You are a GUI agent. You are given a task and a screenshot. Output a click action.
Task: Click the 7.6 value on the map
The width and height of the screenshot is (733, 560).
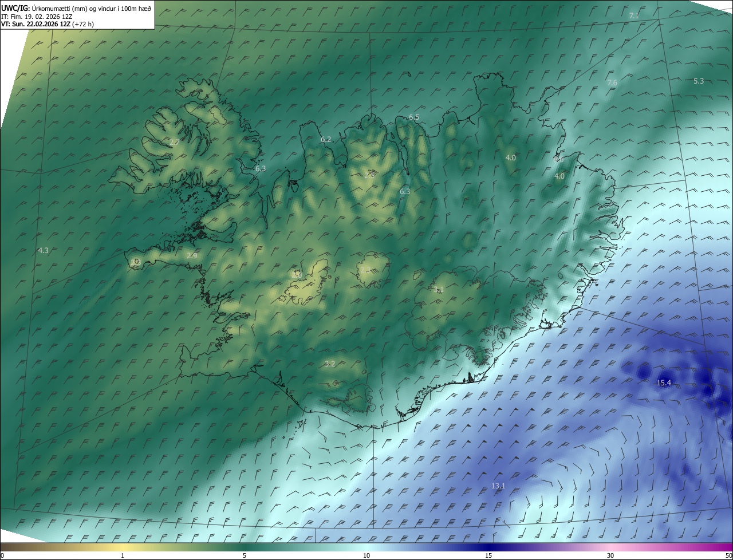(x=612, y=83)
